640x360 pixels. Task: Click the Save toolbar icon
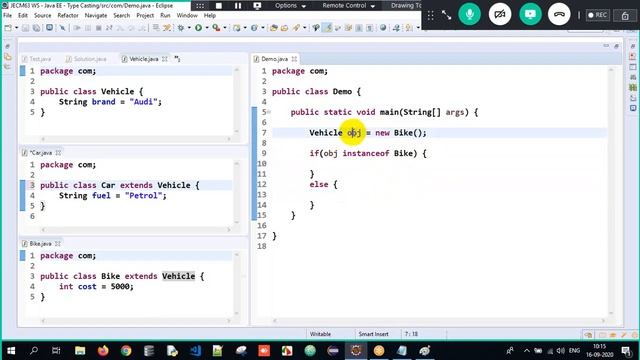point(25,28)
